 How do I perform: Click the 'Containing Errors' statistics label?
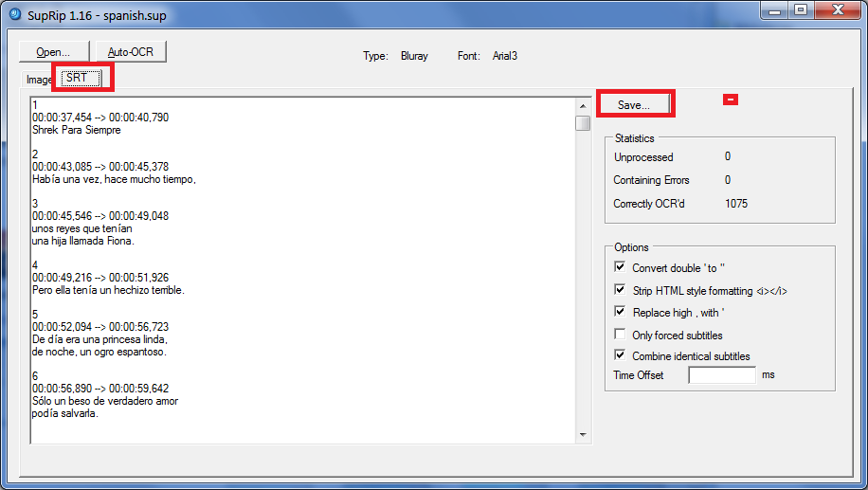click(651, 180)
